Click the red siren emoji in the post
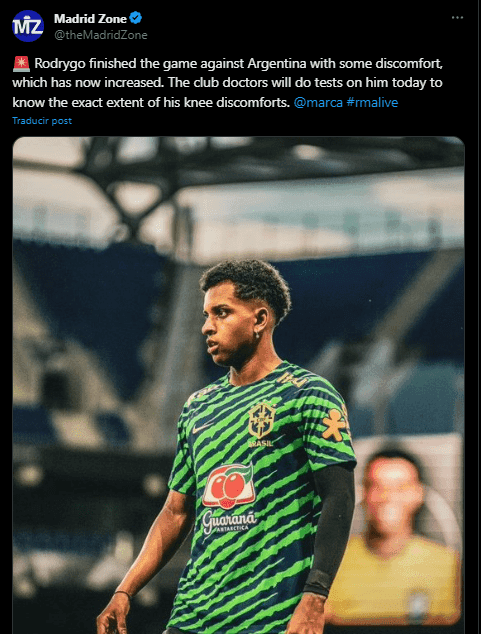The height and width of the screenshot is (634, 481). click(21, 64)
